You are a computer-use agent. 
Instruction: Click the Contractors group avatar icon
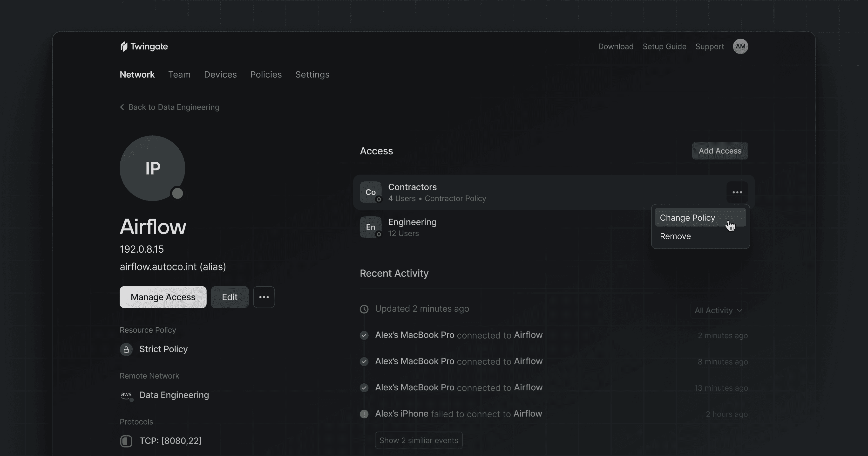pos(370,192)
